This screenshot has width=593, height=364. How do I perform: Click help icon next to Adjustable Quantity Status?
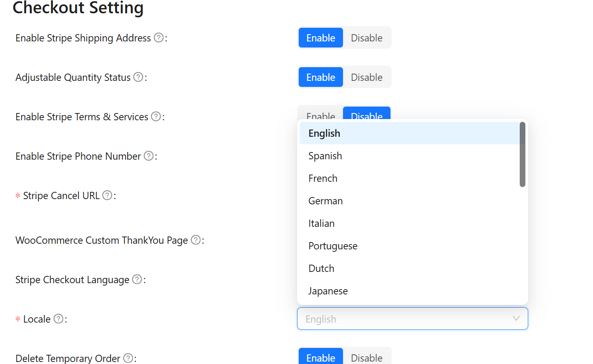(x=138, y=77)
